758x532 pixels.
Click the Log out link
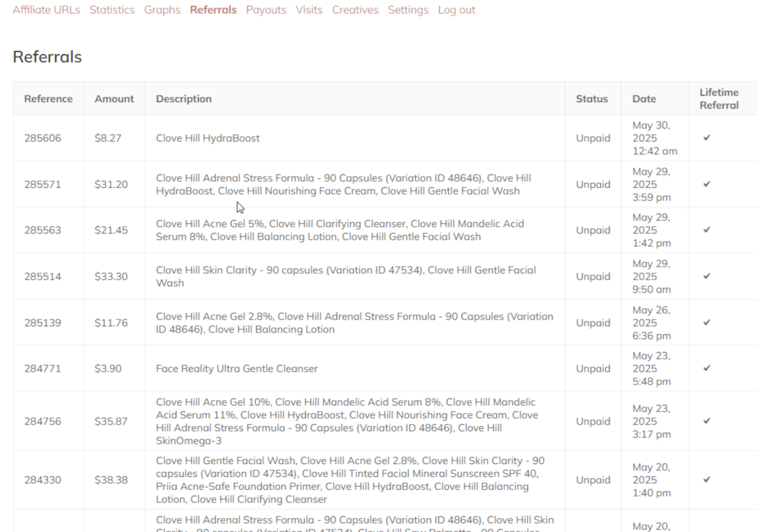click(x=456, y=10)
